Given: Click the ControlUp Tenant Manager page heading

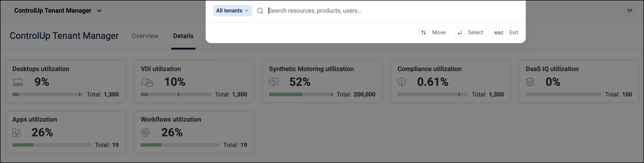Looking at the screenshot, I should (64, 36).
